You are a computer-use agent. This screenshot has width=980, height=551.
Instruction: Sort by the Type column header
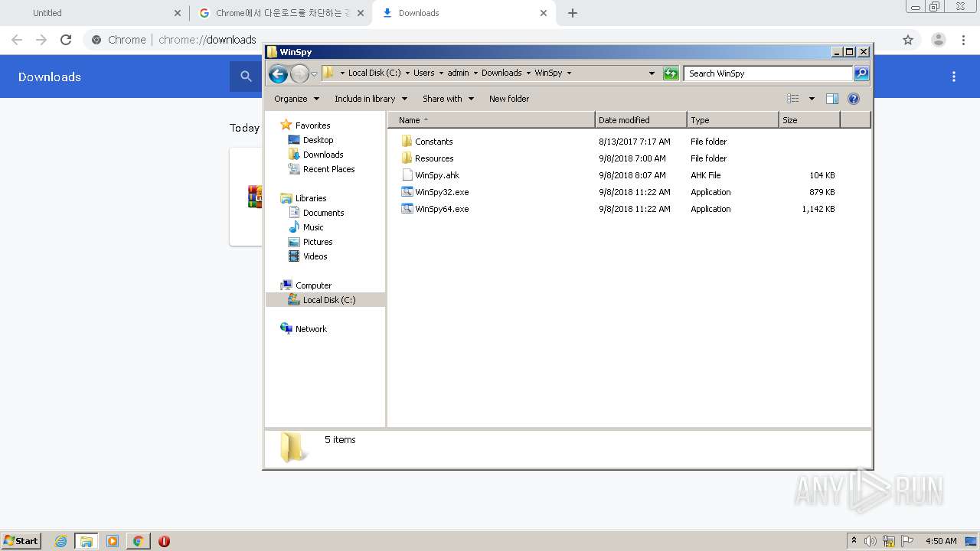(x=733, y=120)
